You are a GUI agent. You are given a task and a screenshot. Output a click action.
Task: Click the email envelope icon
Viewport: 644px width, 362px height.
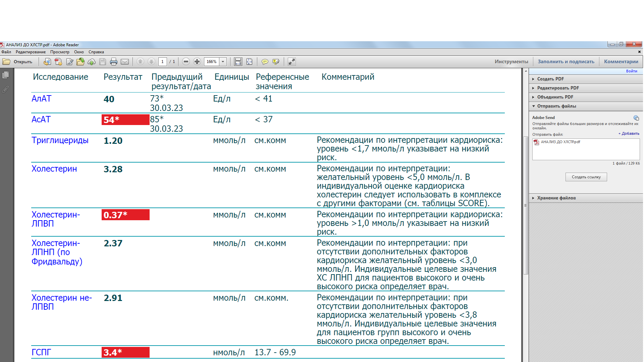125,62
